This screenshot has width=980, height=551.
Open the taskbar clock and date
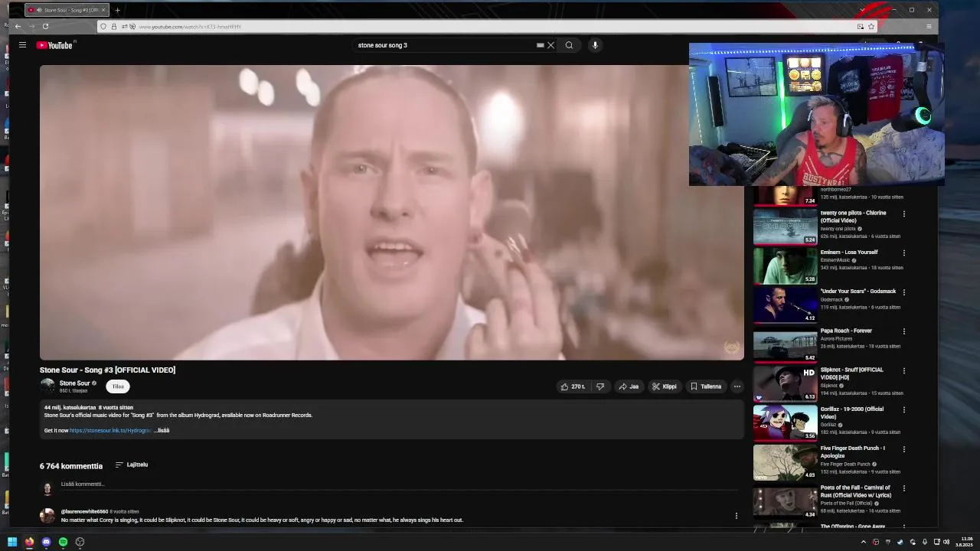(965, 542)
